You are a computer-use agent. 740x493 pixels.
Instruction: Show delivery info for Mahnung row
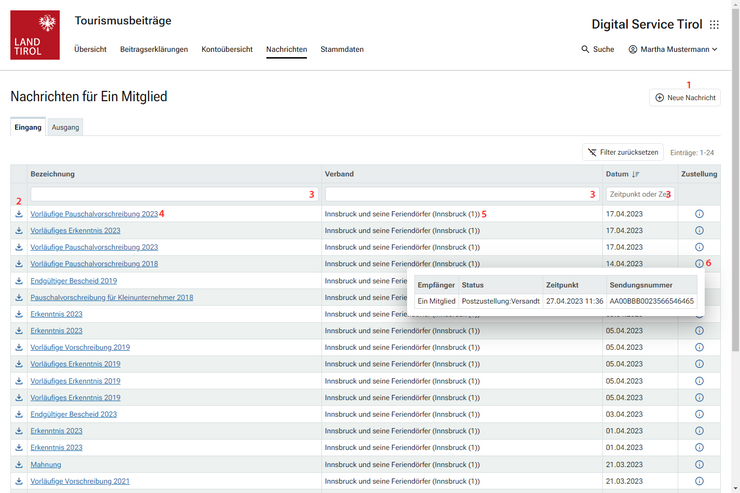pyautogui.click(x=699, y=464)
